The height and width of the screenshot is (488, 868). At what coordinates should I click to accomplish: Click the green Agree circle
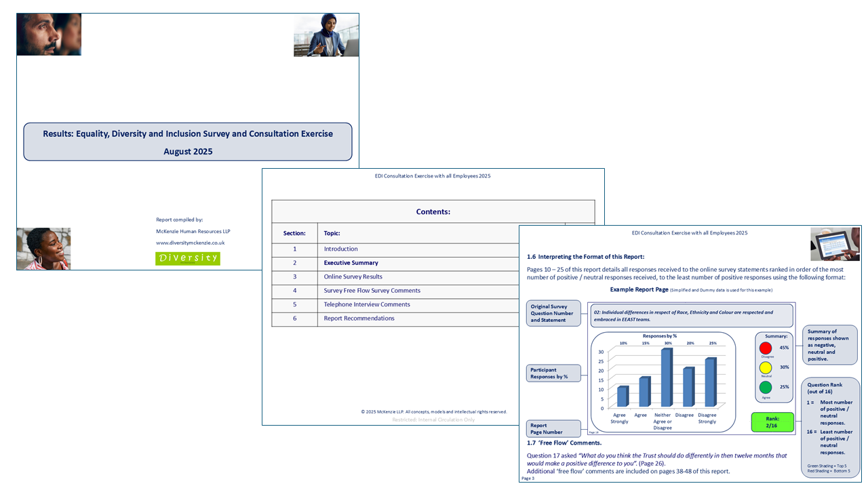click(x=766, y=388)
